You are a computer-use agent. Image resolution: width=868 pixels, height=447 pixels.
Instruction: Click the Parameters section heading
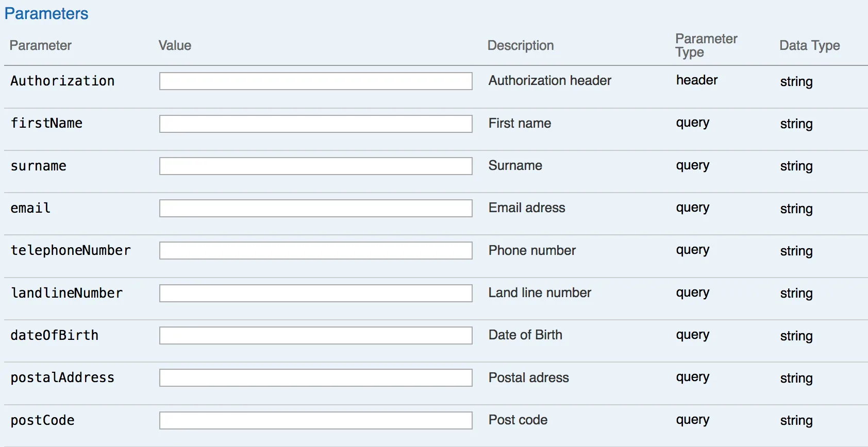(46, 14)
